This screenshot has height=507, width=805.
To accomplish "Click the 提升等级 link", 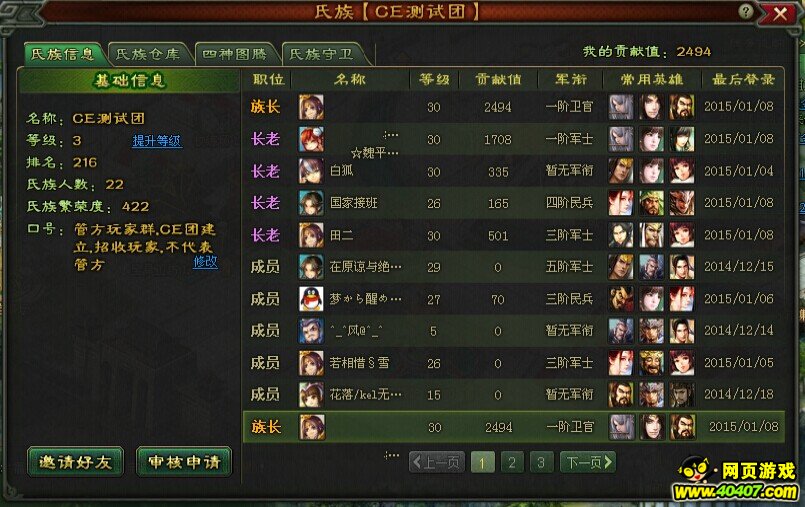I will point(157,141).
